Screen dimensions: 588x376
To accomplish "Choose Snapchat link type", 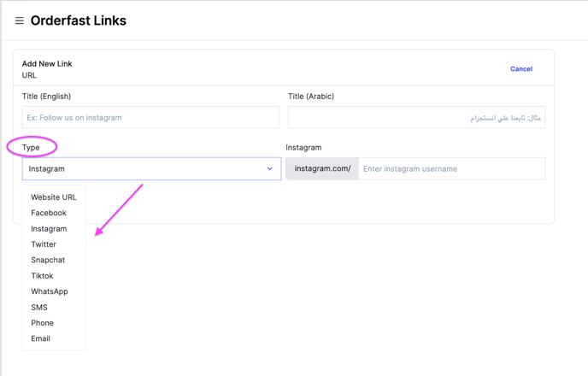I will [48, 260].
